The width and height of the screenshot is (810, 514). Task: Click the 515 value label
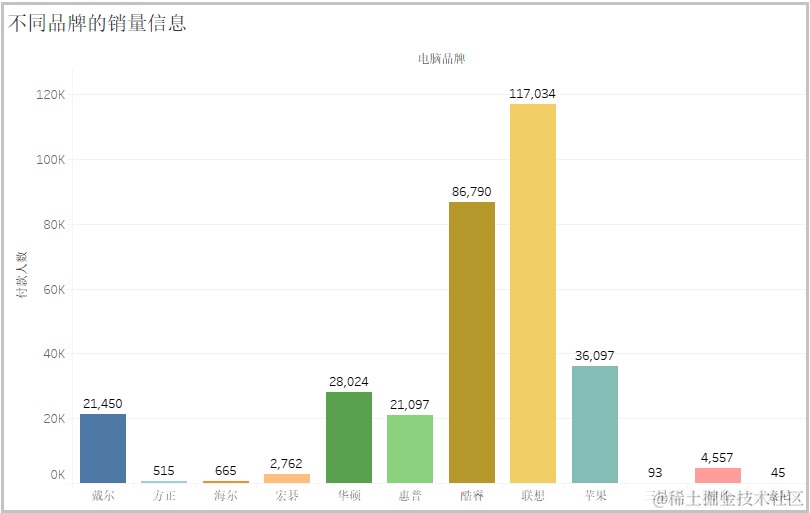click(164, 471)
